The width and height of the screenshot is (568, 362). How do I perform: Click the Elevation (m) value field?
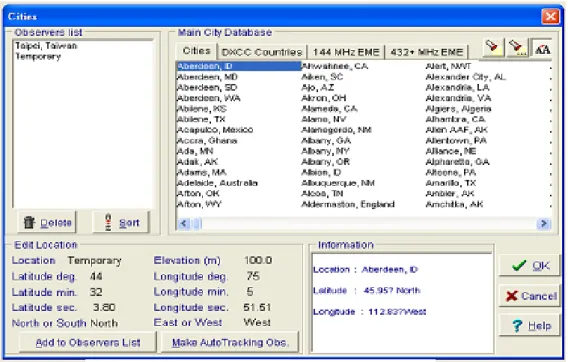258,261
